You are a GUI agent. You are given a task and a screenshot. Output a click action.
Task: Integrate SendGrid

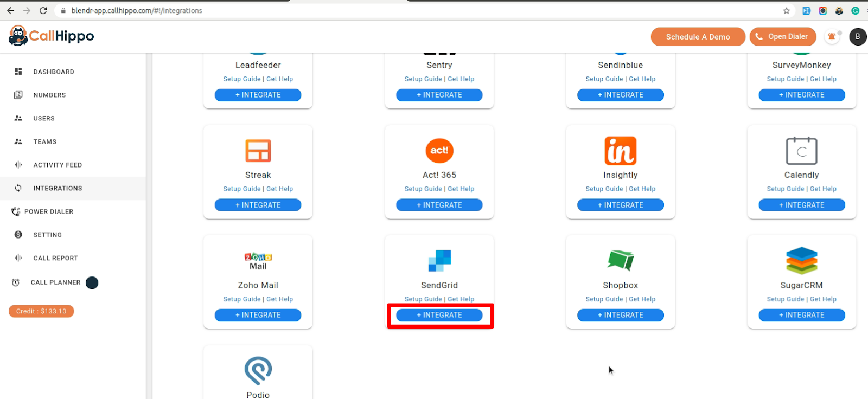[x=439, y=315]
